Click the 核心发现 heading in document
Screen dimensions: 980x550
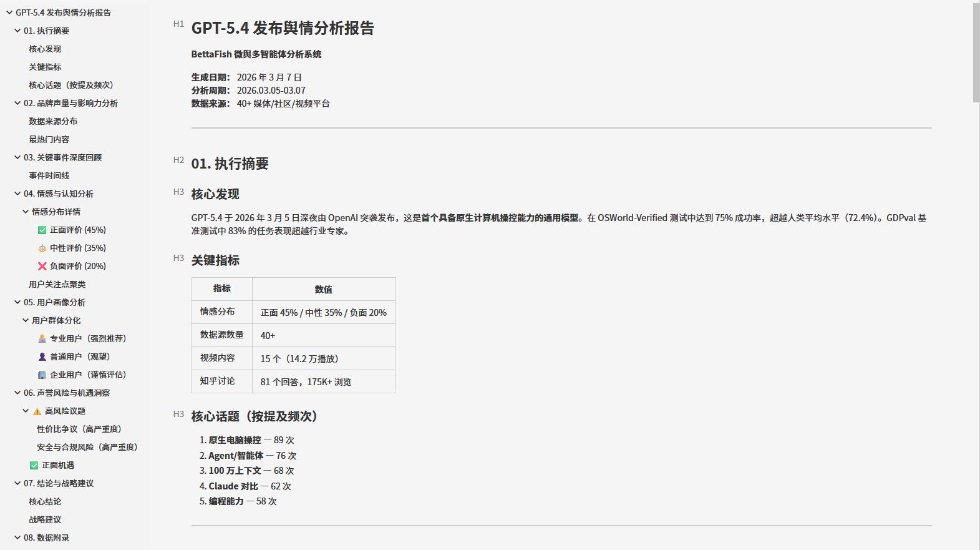pos(215,194)
